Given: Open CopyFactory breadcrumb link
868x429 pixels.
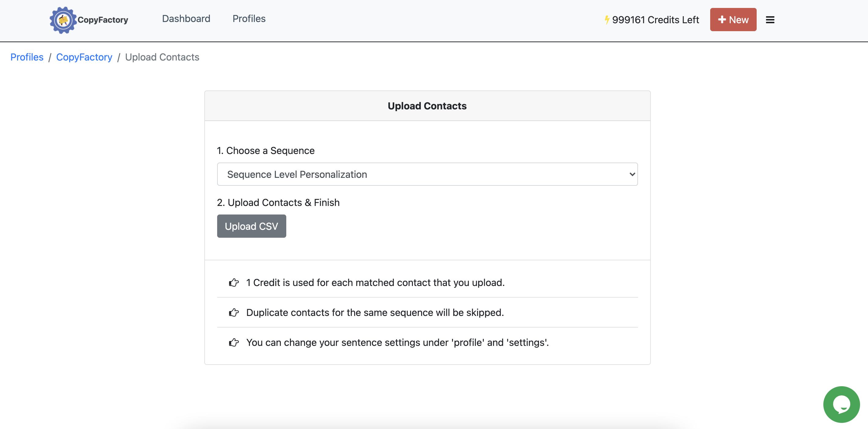Looking at the screenshot, I should coord(84,57).
